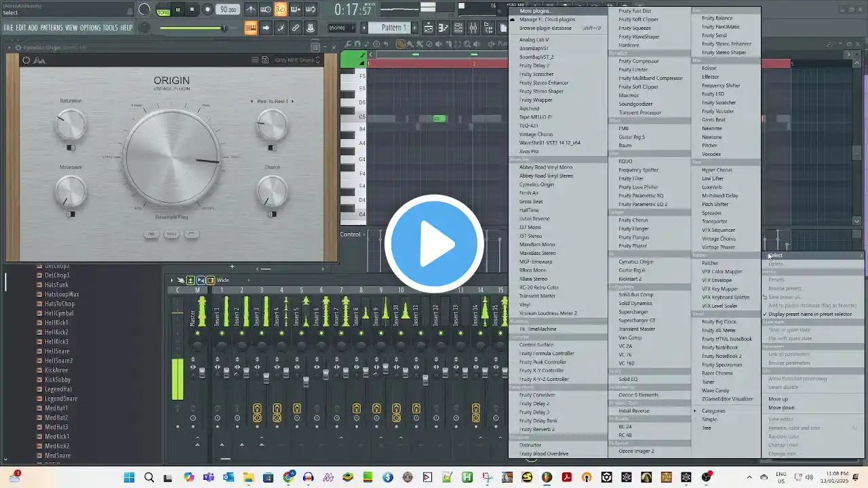Switch the Song/Pattern mode toggle
The height and width of the screenshot is (488, 868).
tap(163, 10)
